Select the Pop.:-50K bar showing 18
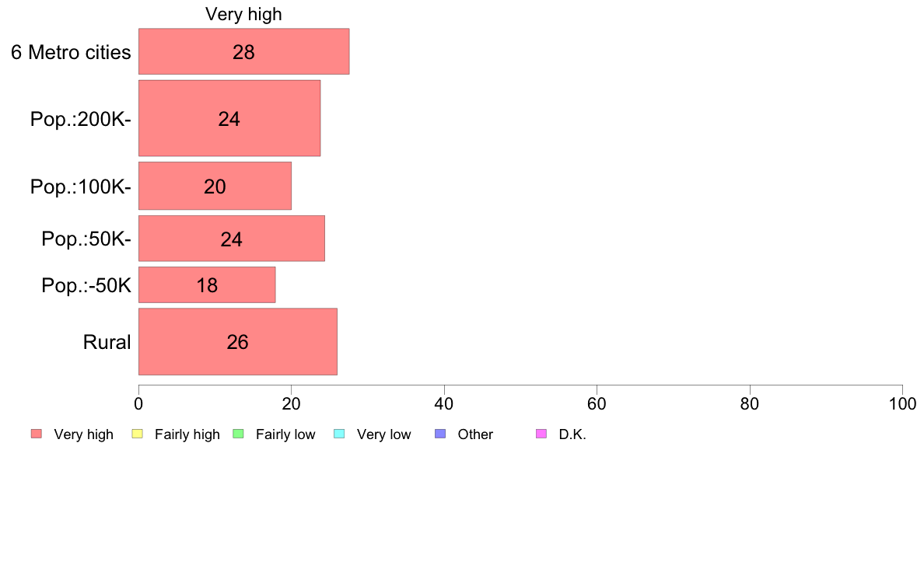This screenshot has height=572, width=924. [207, 285]
